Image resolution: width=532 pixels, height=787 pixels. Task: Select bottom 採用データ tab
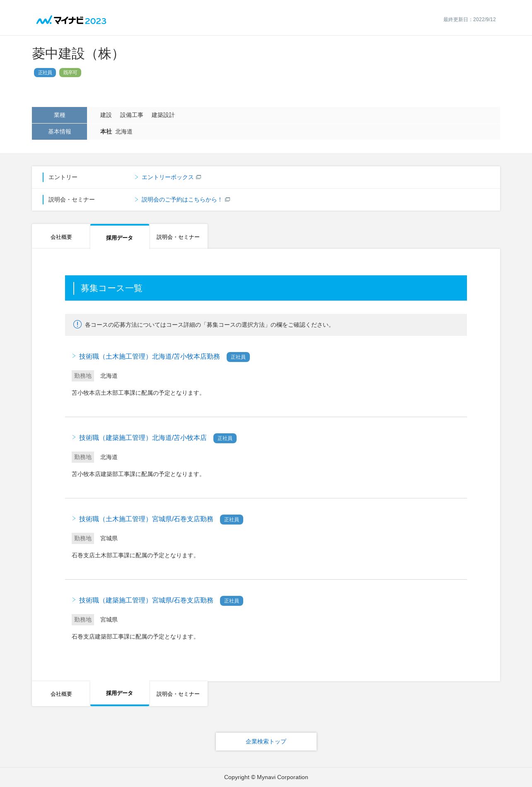[119, 693]
